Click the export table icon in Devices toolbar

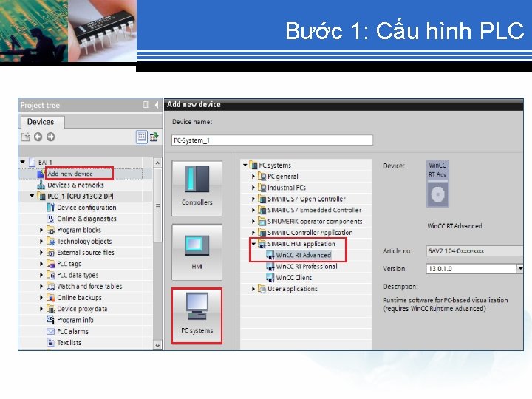(154, 137)
